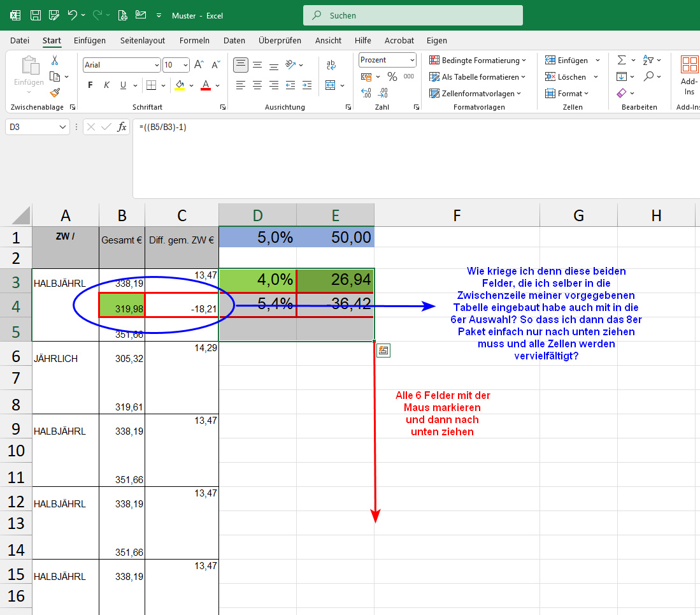Screen dimensions: 700x615
Task: Toggle right horizontal alignment
Action: coord(274,85)
